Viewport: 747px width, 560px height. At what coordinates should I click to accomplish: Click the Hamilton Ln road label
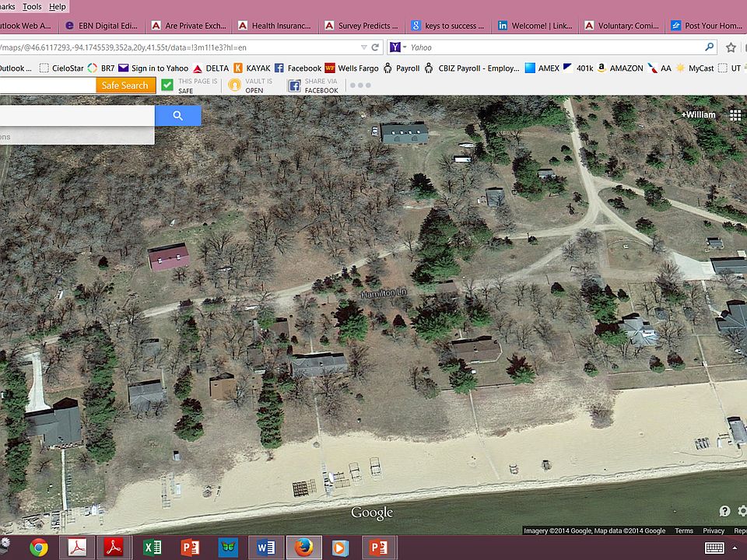point(384,293)
